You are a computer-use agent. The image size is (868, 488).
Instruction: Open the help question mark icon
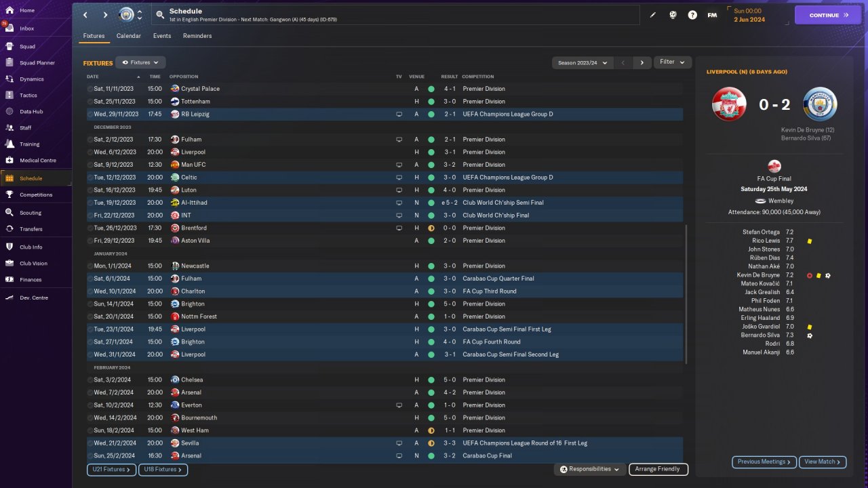[x=692, y=15]
